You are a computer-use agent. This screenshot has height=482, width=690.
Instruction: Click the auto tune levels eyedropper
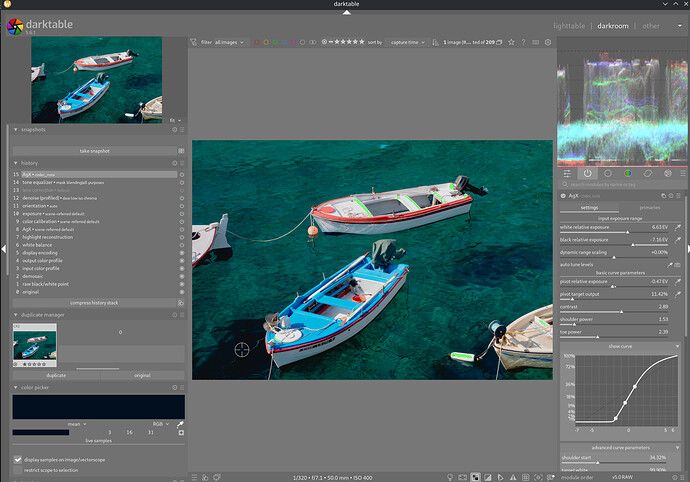(670, 265)
